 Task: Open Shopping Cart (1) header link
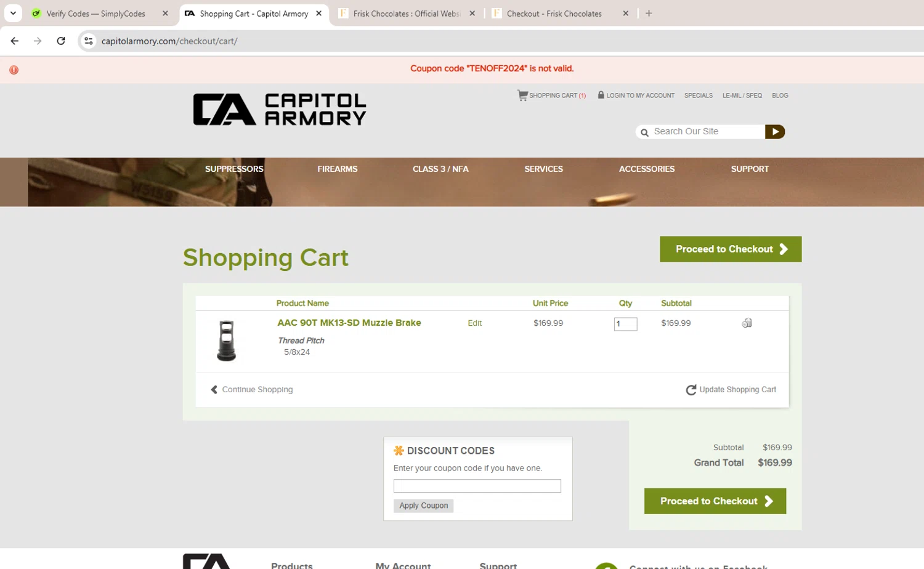551,95
